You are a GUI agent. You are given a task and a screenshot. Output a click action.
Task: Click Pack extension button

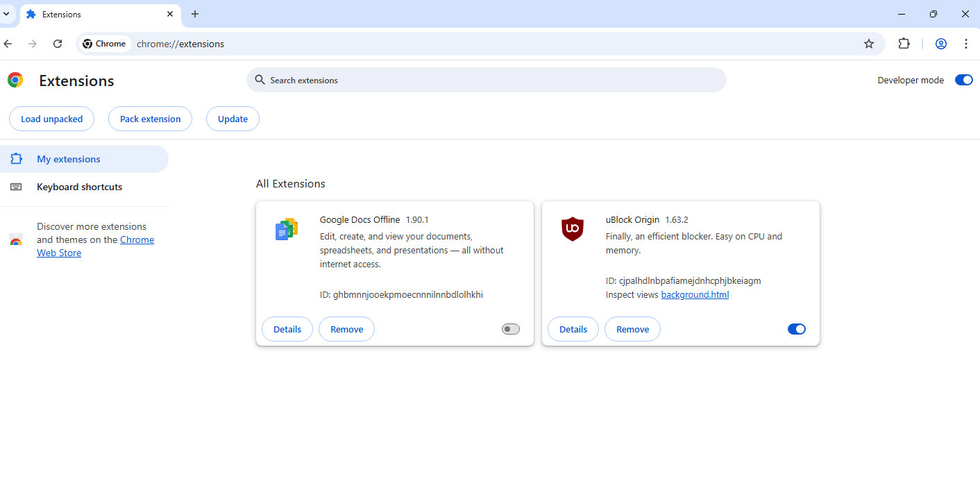click(x=150, y=119)
